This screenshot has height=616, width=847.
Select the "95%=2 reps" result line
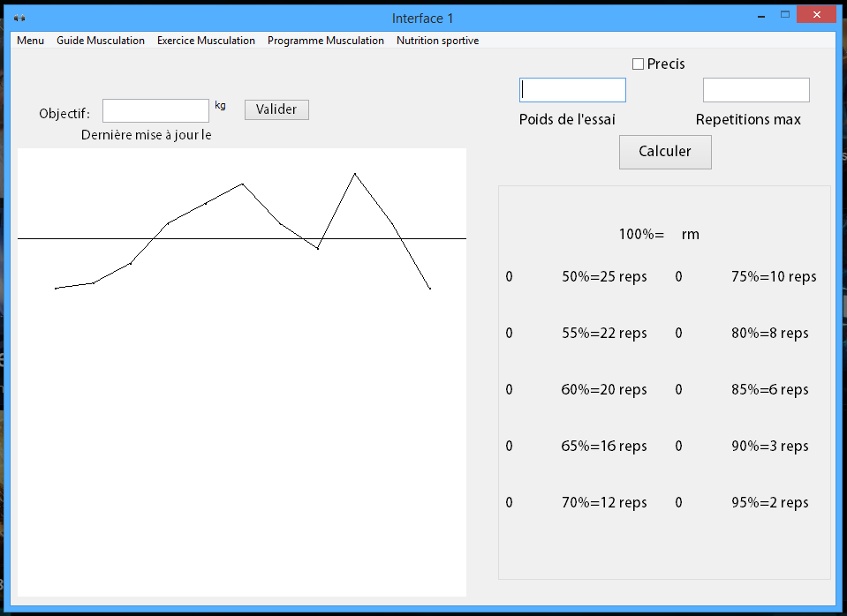point(769,503)
